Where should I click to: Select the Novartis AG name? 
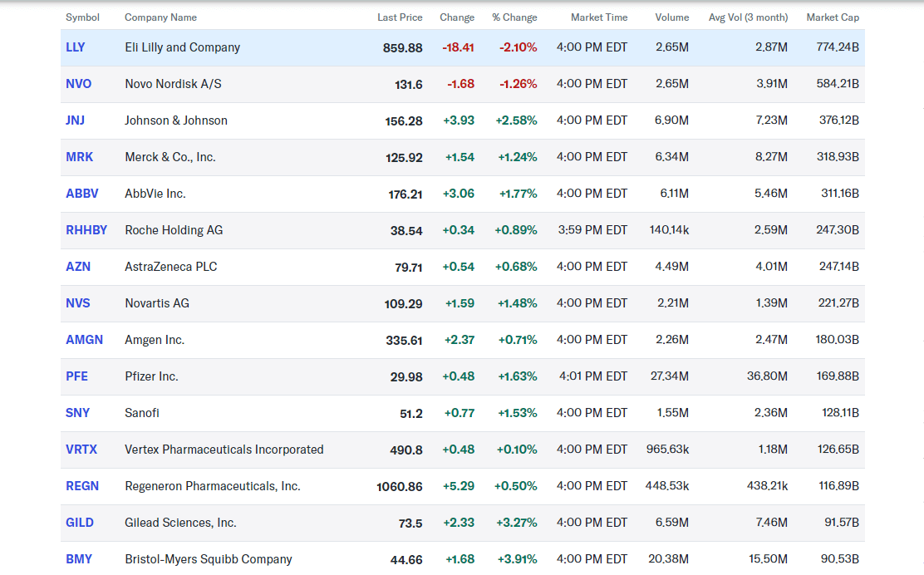157,302
